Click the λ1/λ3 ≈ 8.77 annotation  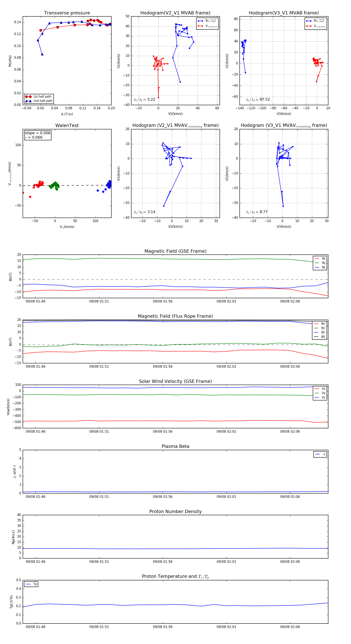pyautogui.click(x=257, y=212)
